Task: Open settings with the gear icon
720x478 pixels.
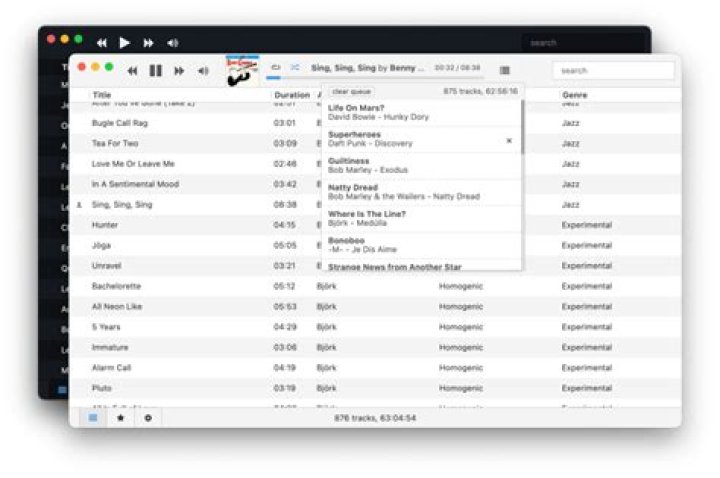Action: [148, 417]
